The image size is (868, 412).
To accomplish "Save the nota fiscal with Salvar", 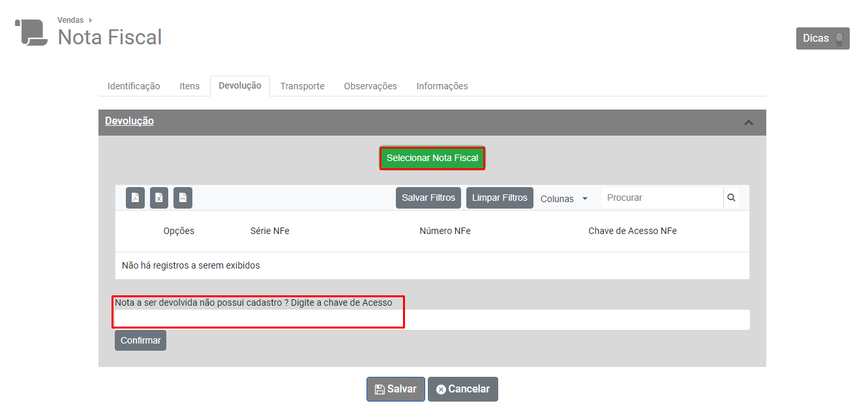I will [x=395, y=389].
